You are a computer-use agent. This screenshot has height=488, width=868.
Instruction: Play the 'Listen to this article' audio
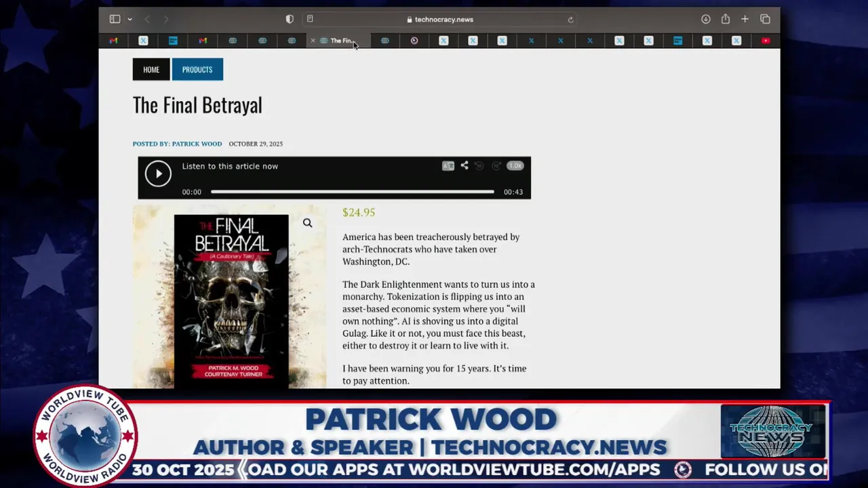[x=158, y=174]
